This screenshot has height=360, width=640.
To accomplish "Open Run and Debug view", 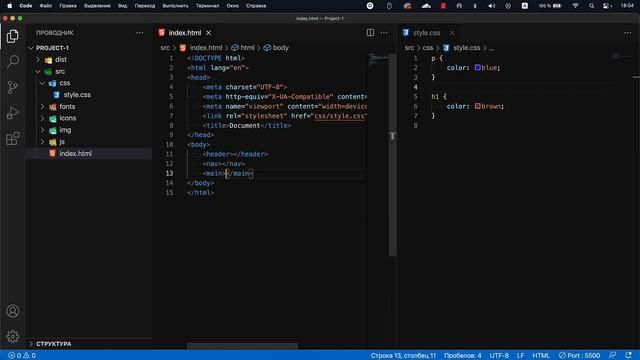I will pyautogui.click(x=13, y=113).
